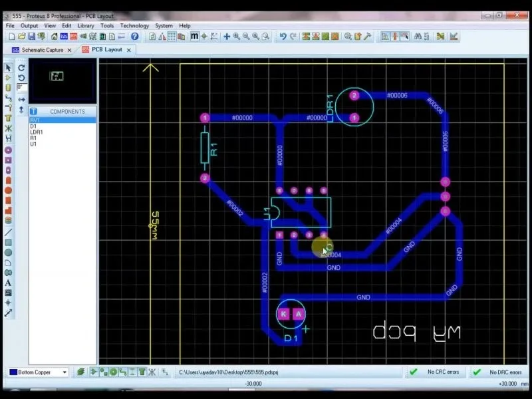Click the Search binoculars icon
Viewport: 532px width, 399px height.
pos(418,37)
